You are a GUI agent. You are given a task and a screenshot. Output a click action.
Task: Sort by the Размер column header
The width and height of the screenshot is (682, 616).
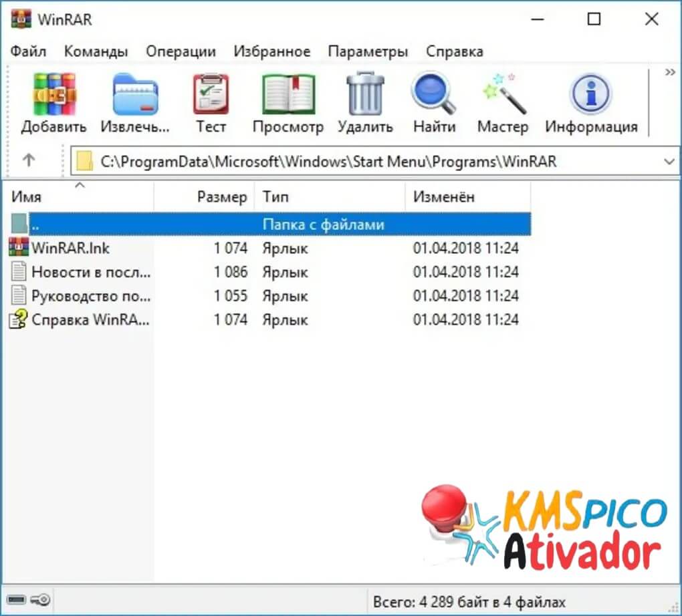[x=221, y=197]
